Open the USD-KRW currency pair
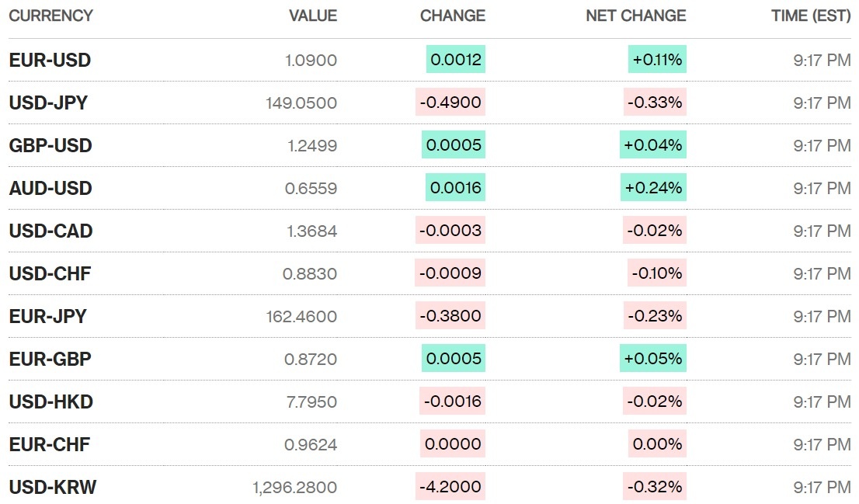The image size is (859, 504). click(x=53, y=487)
